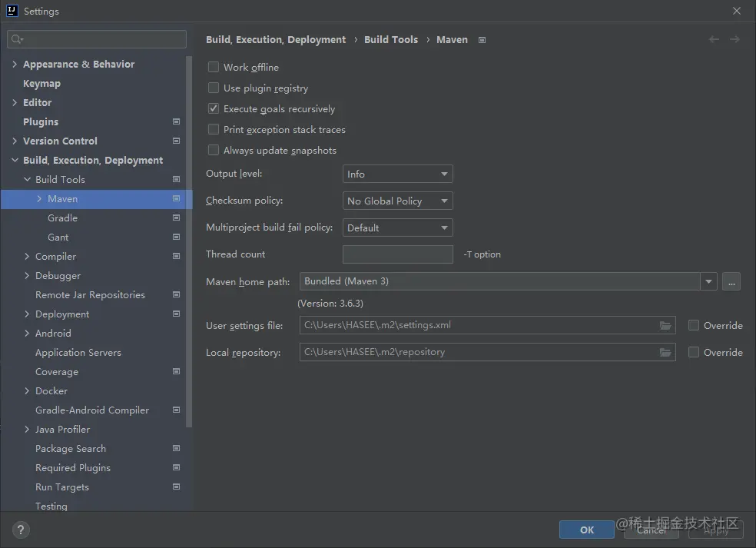Check Override for User settings file
Screen dimensions: 756x548
(x=693, y=326)
